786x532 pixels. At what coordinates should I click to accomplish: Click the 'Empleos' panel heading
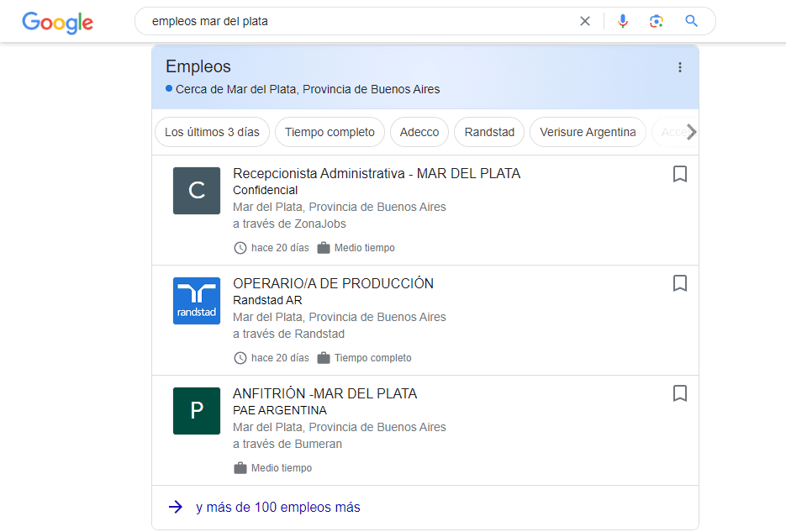click(198, 66)
